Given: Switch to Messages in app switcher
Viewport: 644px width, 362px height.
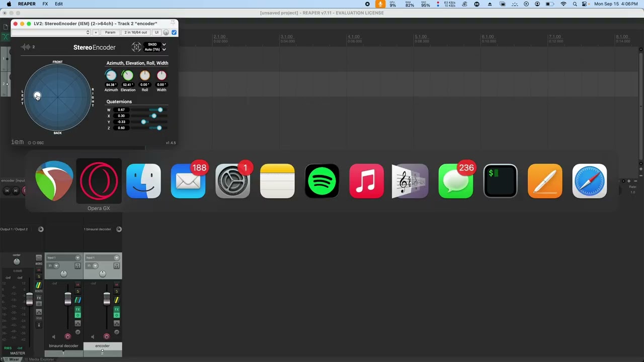Looking at the screenshot, I should pyautogui.click(x=456, y=181).
